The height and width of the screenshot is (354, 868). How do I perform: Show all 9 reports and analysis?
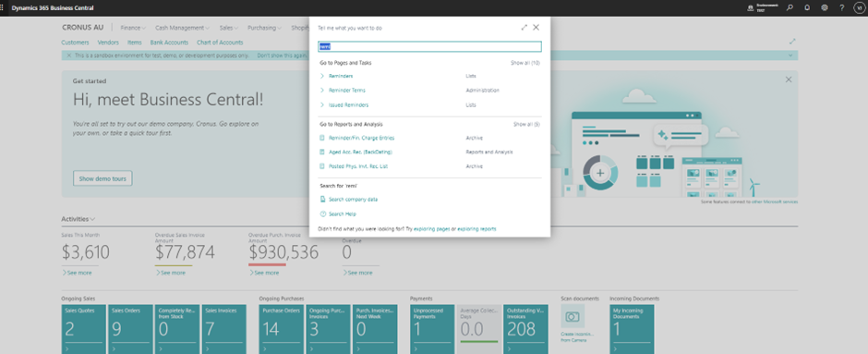pos(526,125)
